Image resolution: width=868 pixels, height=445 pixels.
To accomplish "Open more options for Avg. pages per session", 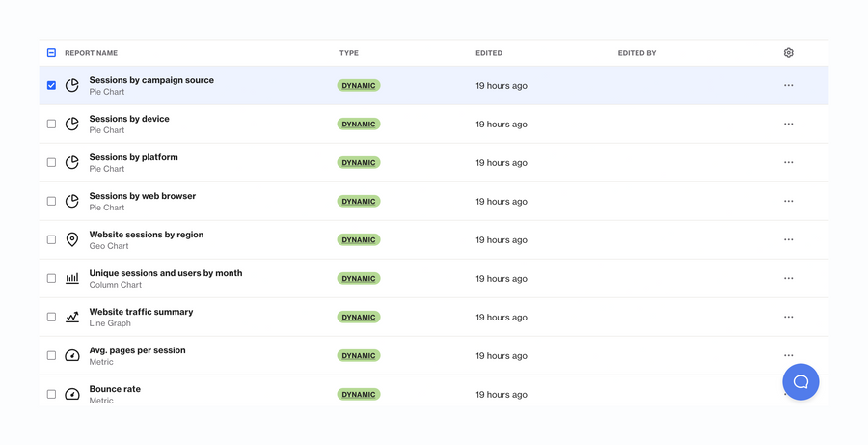I will click(788, 355).
